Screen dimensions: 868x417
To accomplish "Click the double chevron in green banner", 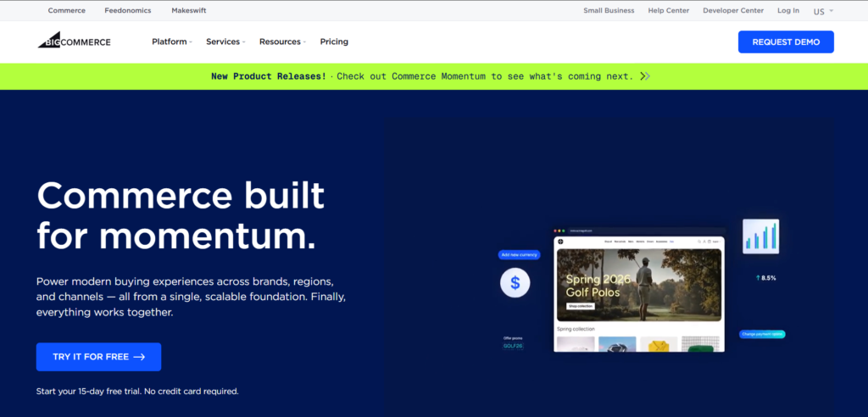I will pos(645,76).
